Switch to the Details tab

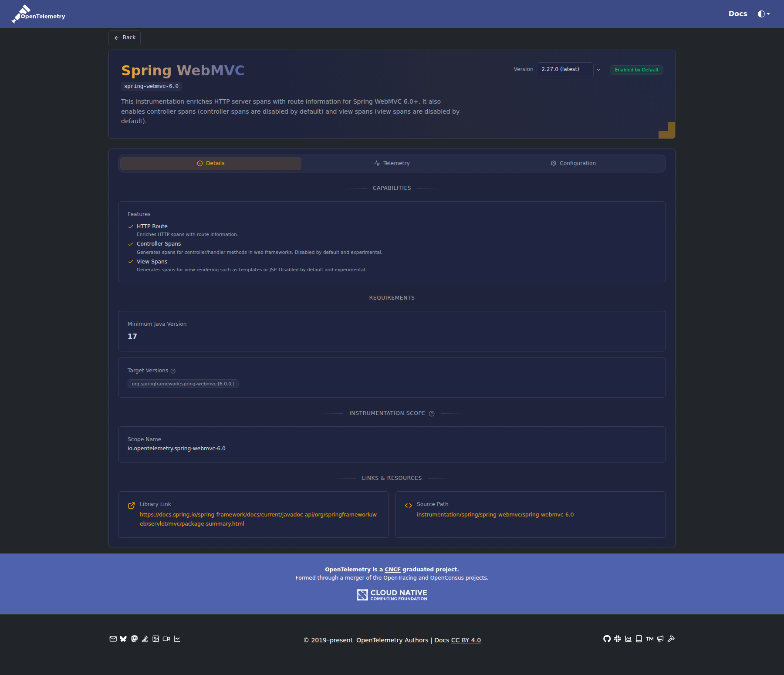211,163
